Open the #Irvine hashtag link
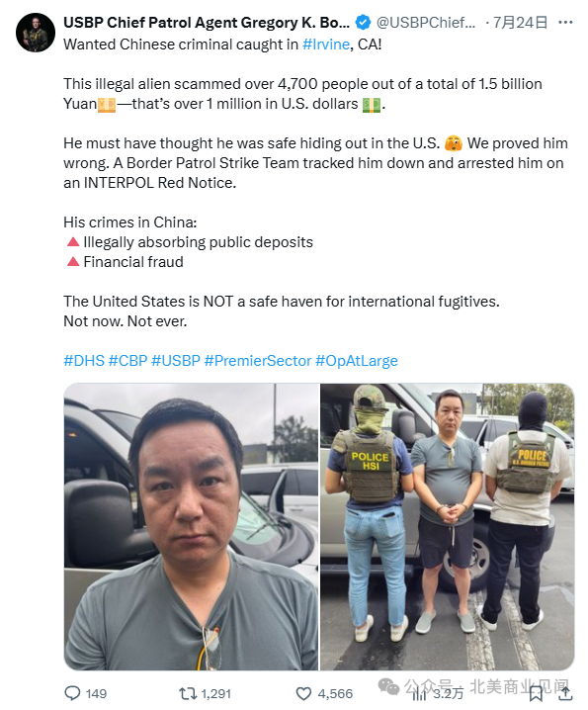Image resolution: width=588 pixels, height=710 pixels. 326,44
